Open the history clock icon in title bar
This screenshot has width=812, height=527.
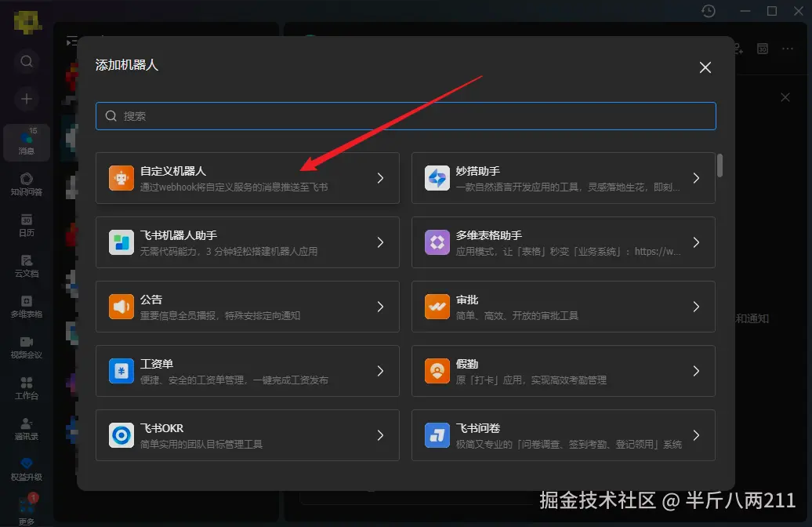pos(709,11)
